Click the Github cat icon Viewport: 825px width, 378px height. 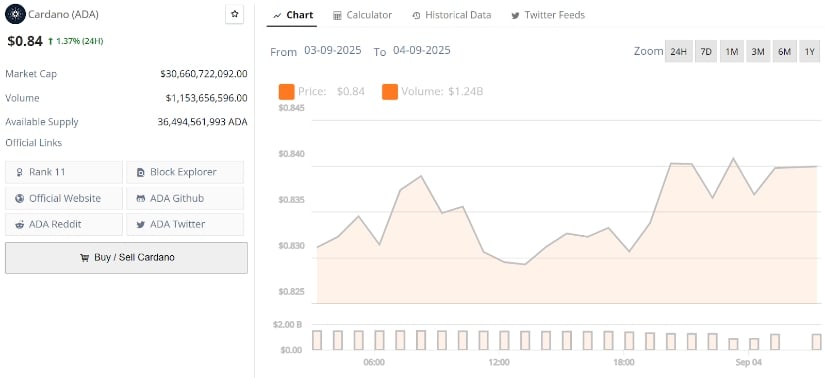tap(140, 198)
